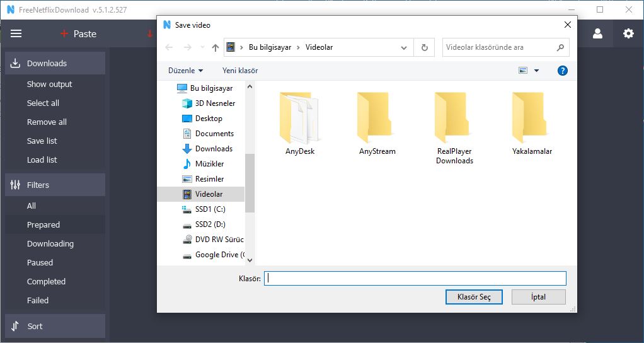This screenshot has width=644, height=343.
Task: Select Bu bilgisayar in navigation tree
Action: pyautogui.click(x=205, y=88)
